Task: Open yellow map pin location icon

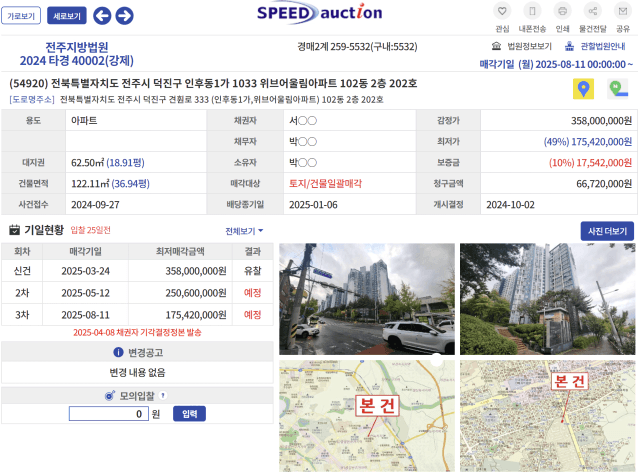Action: 584,89
